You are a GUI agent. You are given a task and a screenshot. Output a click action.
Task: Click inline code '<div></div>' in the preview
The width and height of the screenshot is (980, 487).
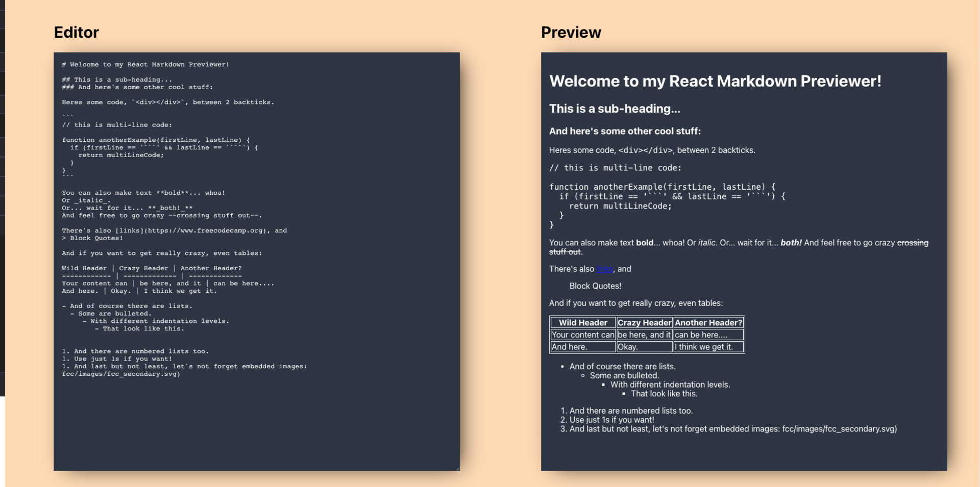tap(646, 150)
